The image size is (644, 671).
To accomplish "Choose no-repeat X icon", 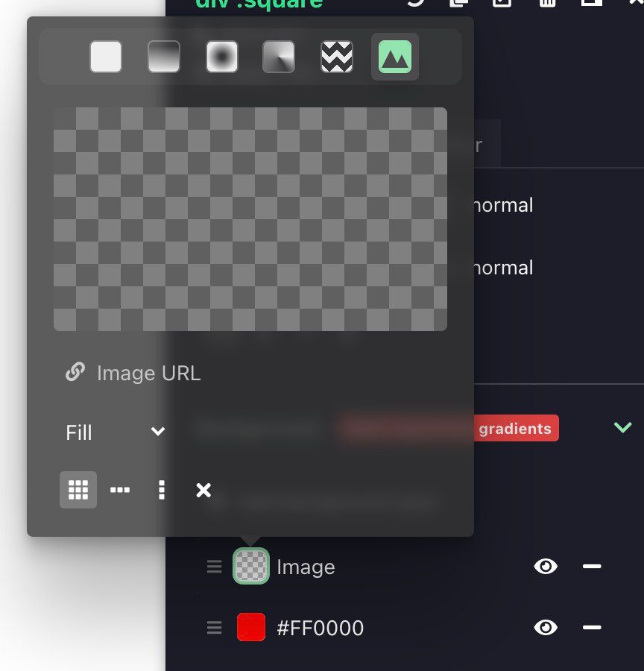I will coord(203,490).
